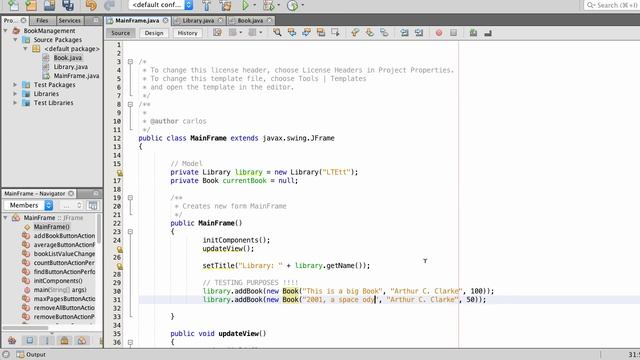The image size is (640, 360).
Task: Switch to the Library.java tab
Action: click(198, 20)
